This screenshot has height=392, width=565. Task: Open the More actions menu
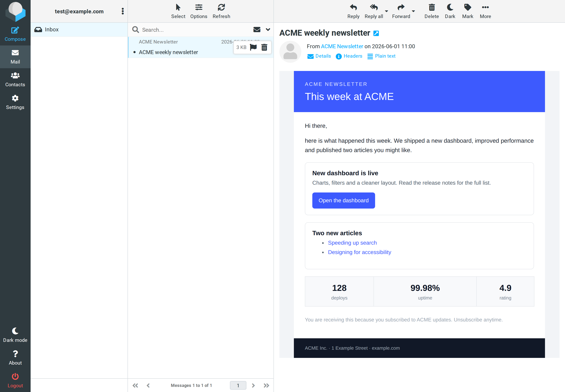pyautogui.click(x=485, y=11)
